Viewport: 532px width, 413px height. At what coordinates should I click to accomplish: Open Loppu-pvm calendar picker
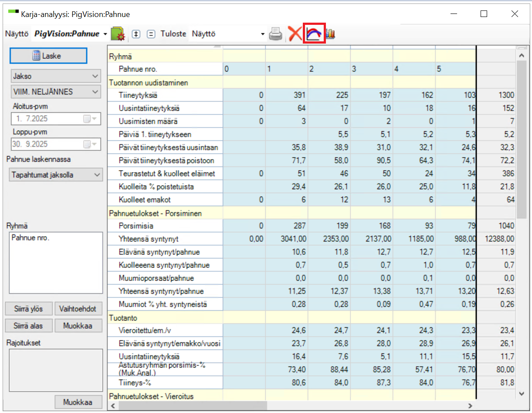90,144
